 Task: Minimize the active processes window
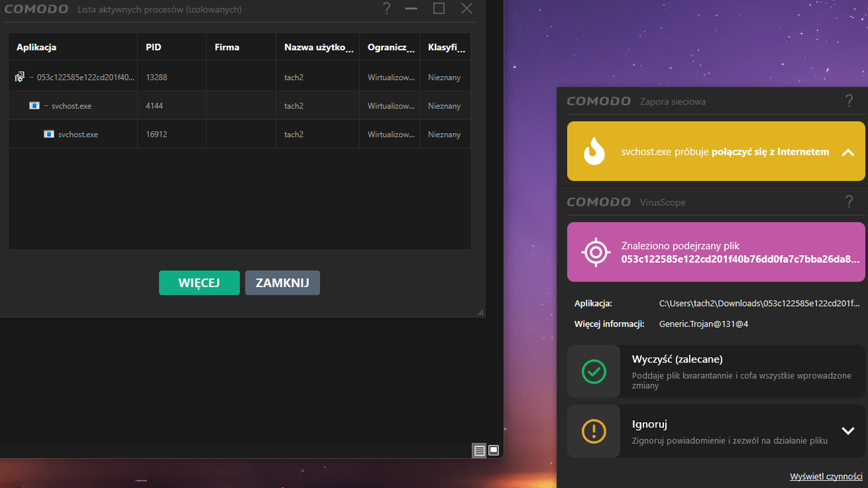[x=411, y=8]
